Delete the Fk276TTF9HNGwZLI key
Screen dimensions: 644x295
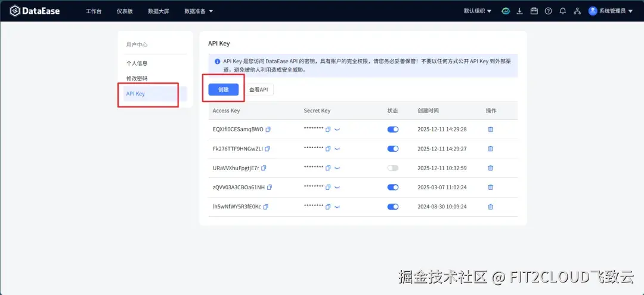490,149
